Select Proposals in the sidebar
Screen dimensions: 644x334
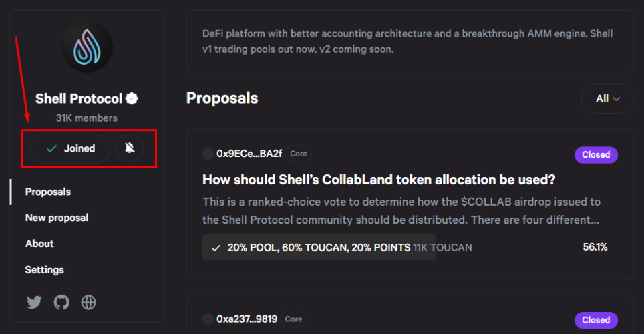tap(48, 192)
